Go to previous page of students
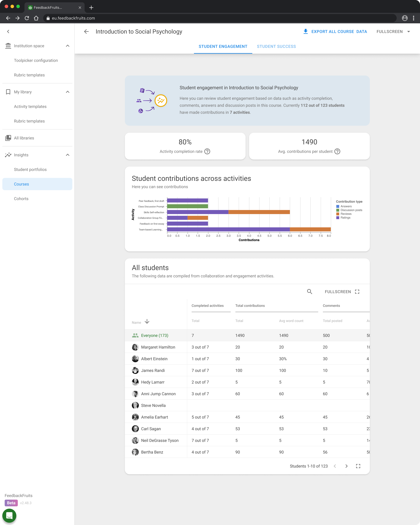This screenshot has height=525, width=420. (335, 466)
